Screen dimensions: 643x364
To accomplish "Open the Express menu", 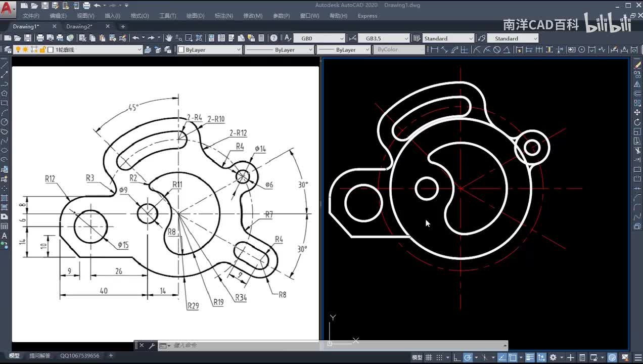I will tap(368, 16).
